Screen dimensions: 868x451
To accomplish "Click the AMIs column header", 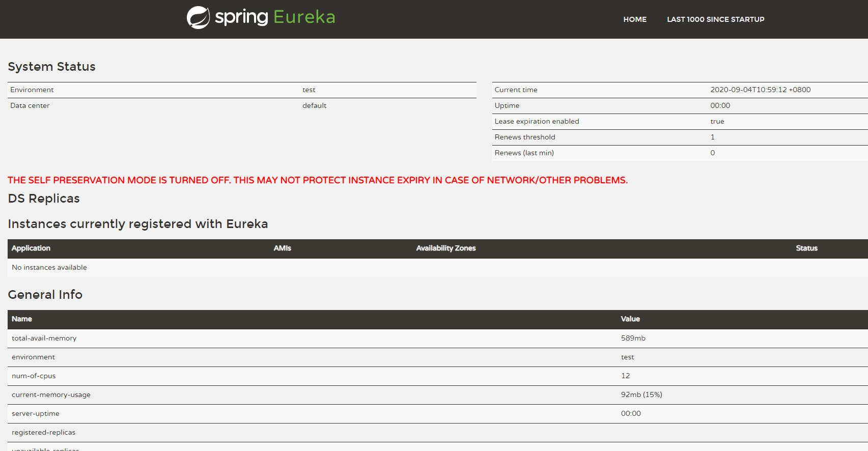I will coord(282,248).
